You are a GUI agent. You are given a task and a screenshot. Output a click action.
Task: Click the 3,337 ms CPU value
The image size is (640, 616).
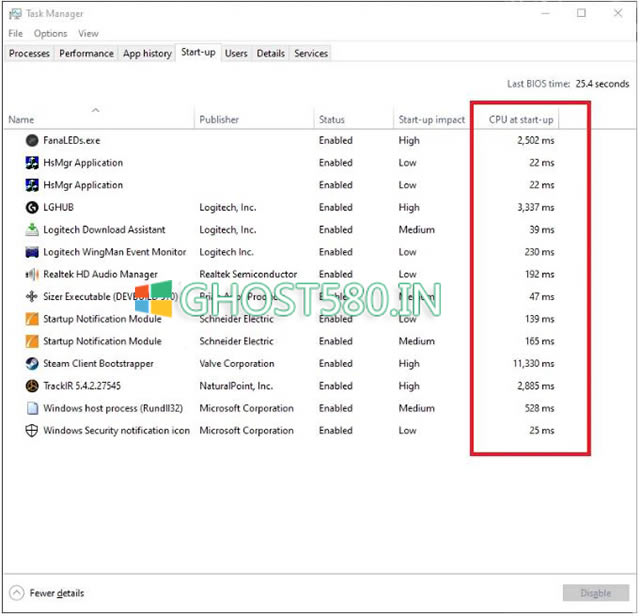pos(536,208)
